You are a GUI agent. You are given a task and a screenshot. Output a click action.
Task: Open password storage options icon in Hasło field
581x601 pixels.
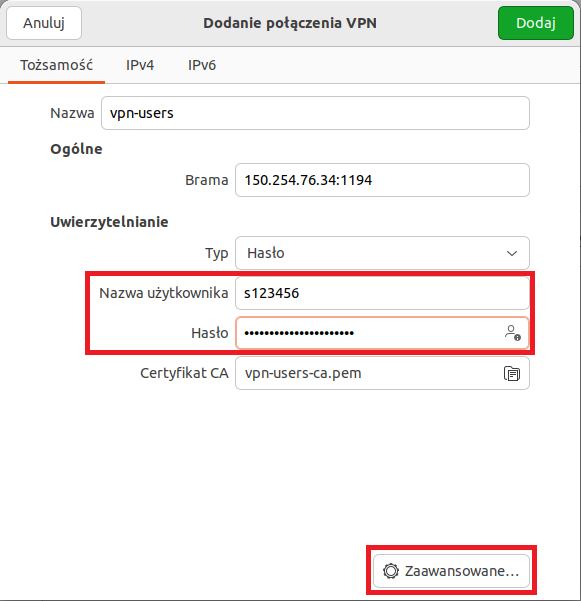click(x=512, y=333)
